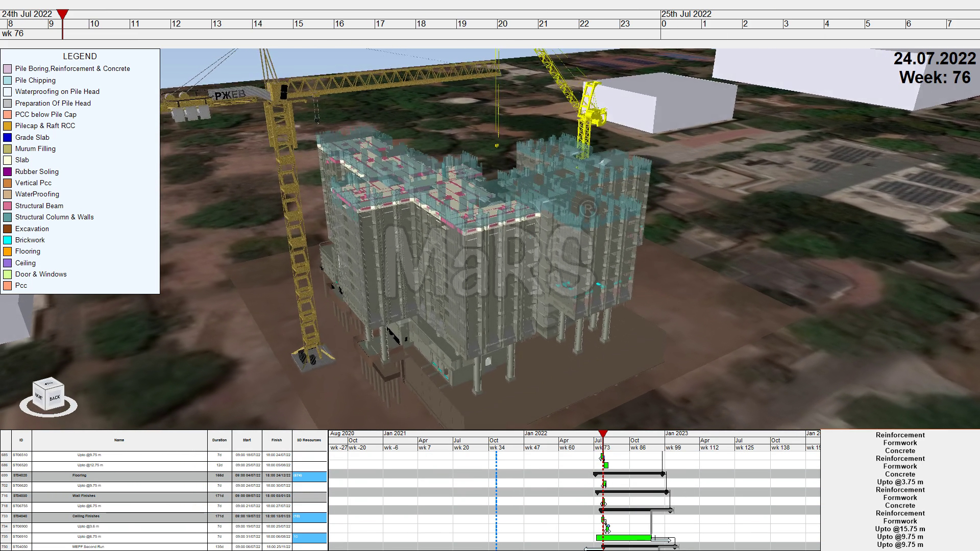The image size is (980, 551).
Task: Click the Pcc legend label at bottom
Action: [21, 286]
